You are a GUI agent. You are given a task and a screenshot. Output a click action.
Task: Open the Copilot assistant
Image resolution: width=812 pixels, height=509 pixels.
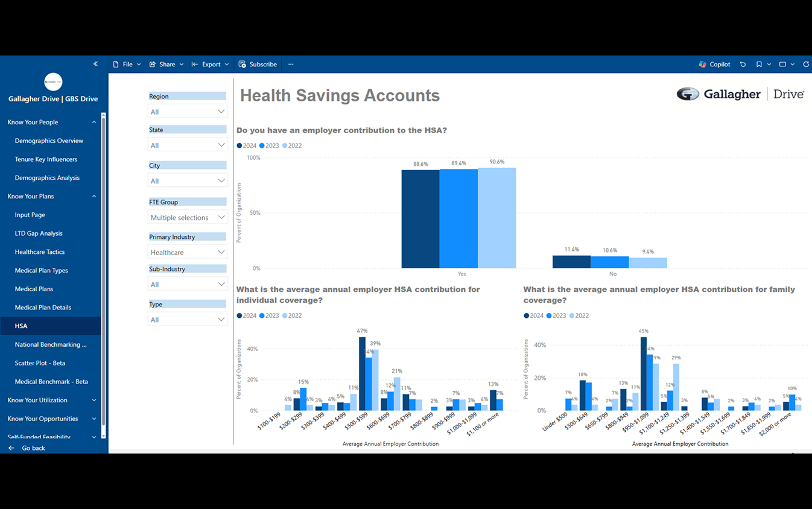click(714, 65)
